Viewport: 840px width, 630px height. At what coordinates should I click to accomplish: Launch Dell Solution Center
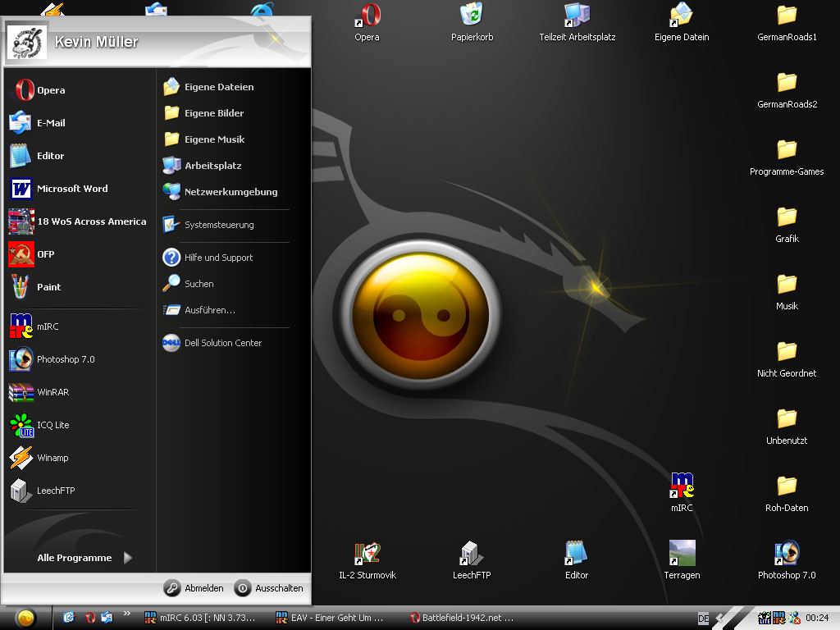point(212,343)
